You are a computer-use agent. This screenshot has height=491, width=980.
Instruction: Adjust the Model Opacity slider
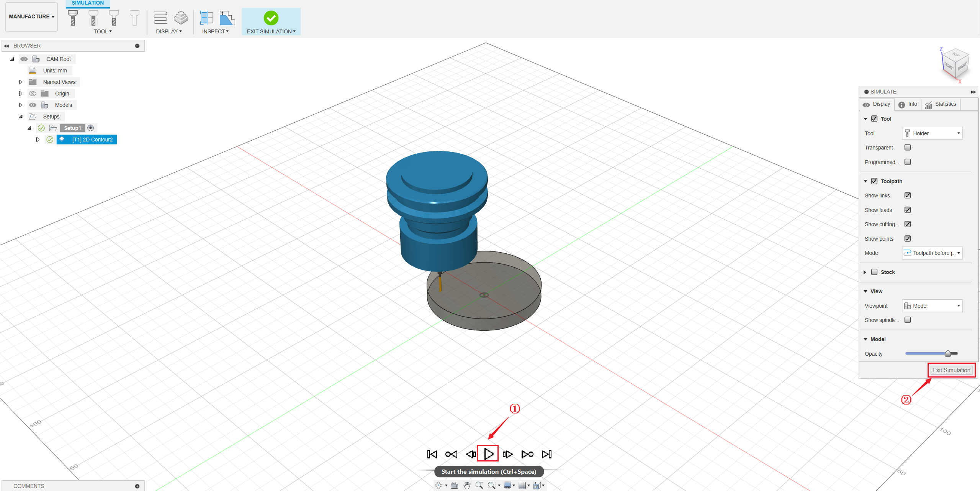(947, 353)
